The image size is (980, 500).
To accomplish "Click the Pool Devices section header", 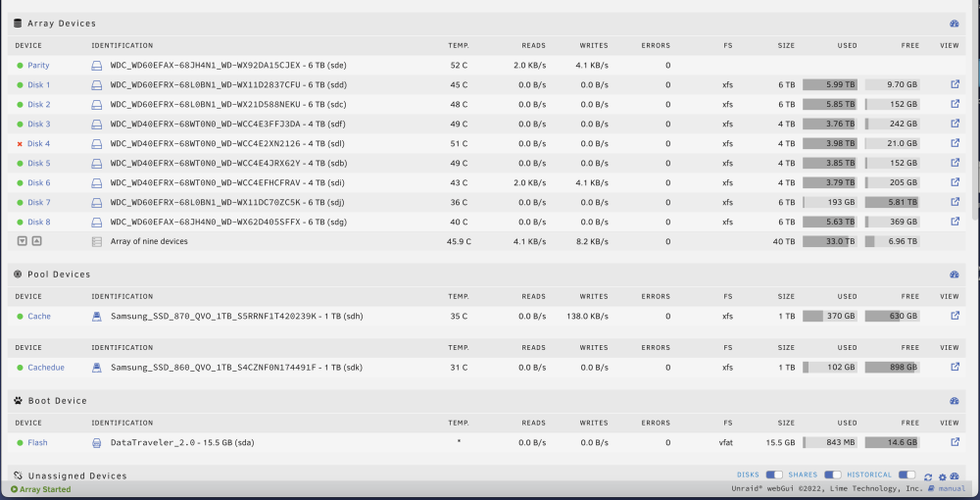I will [59, 275].
